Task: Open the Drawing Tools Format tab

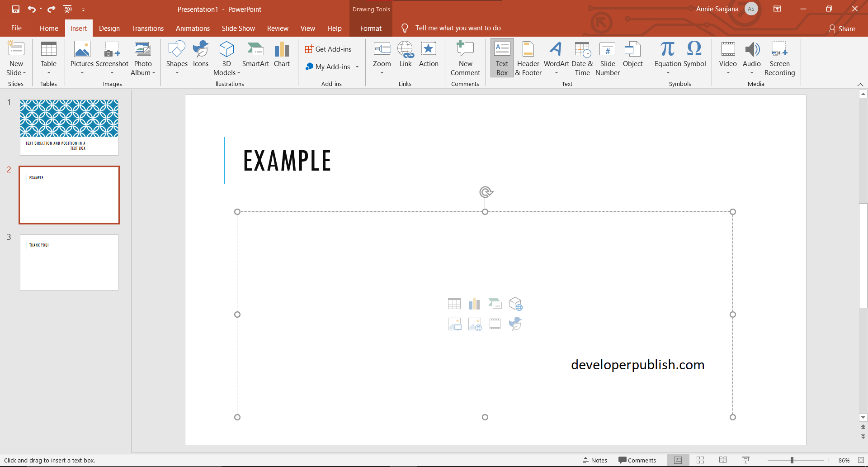Action: pyautogui.click(x=370, y=28)
